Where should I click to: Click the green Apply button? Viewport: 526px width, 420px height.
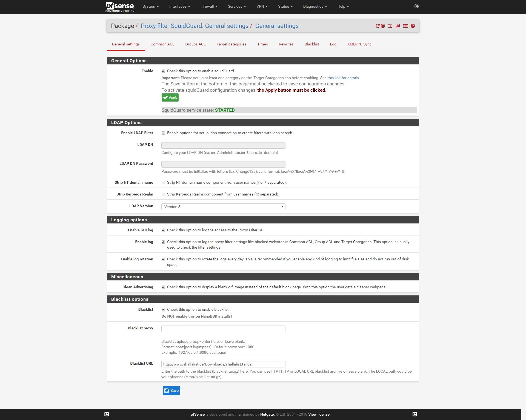click(170, 97)
